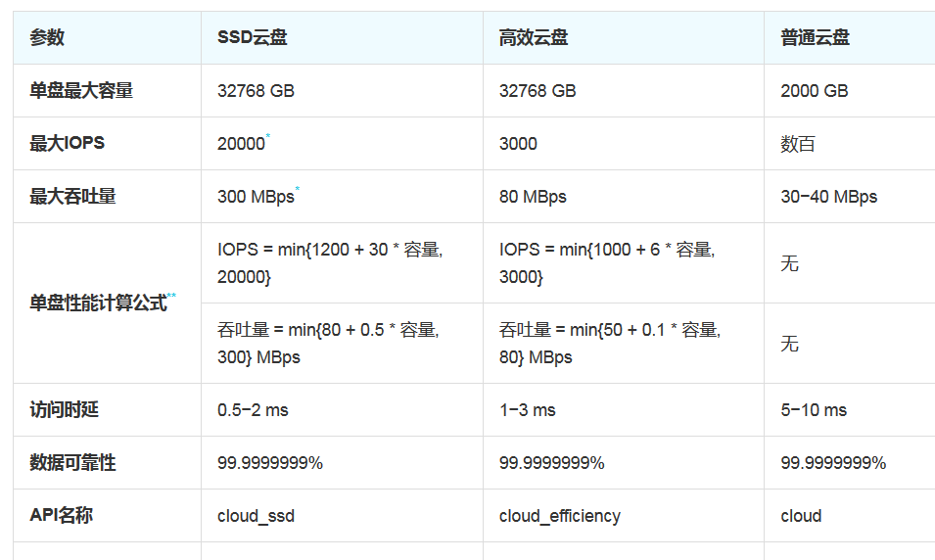Image resolution: width=935 pixels, height=560 pixels.
Task: Click the asterisk footnote beside 20000 IOPS
Action: tap(267, 136)
